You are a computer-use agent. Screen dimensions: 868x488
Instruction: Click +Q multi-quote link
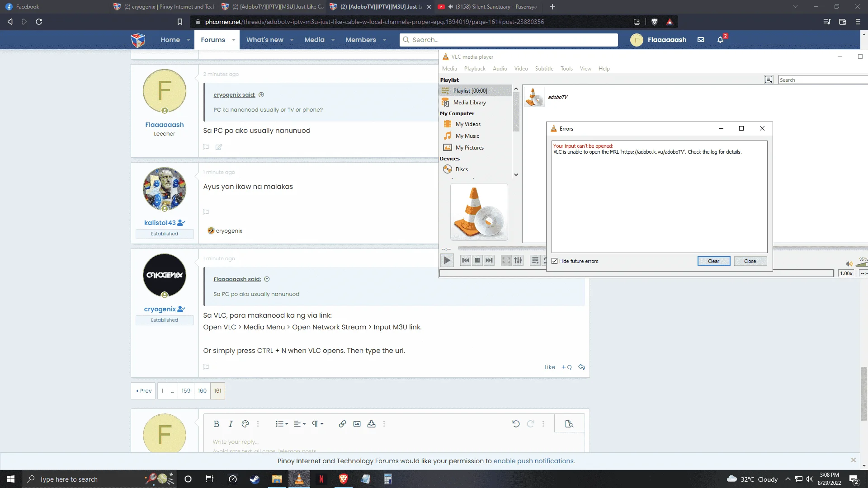pos(566,367)
